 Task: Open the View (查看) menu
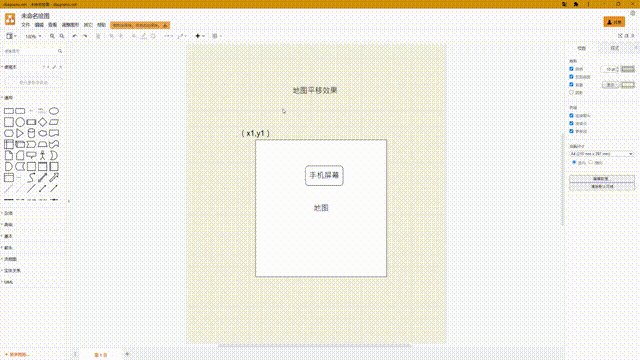(x=53, y=25)
